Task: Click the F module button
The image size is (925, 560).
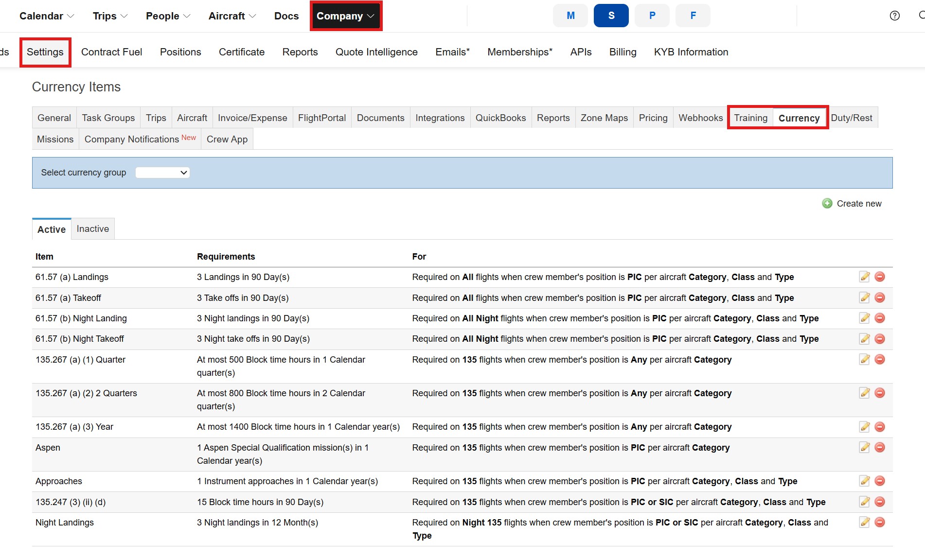Action: pos(693,16)
